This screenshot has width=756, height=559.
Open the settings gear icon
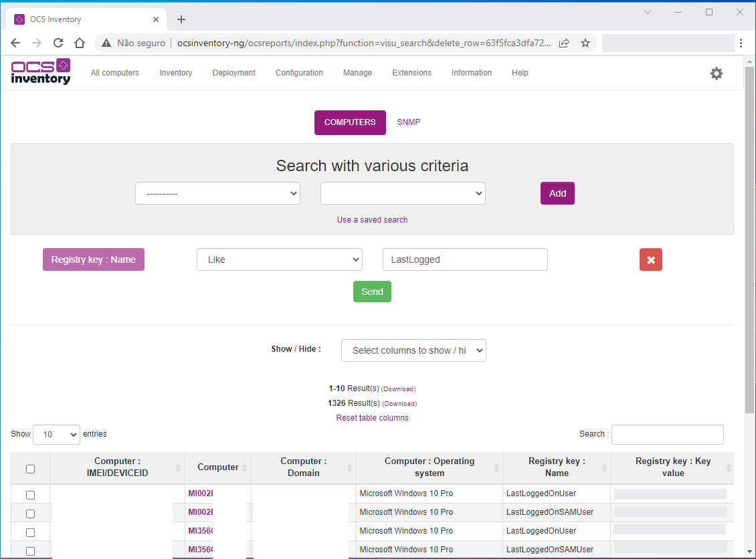(x=717, y=74)
